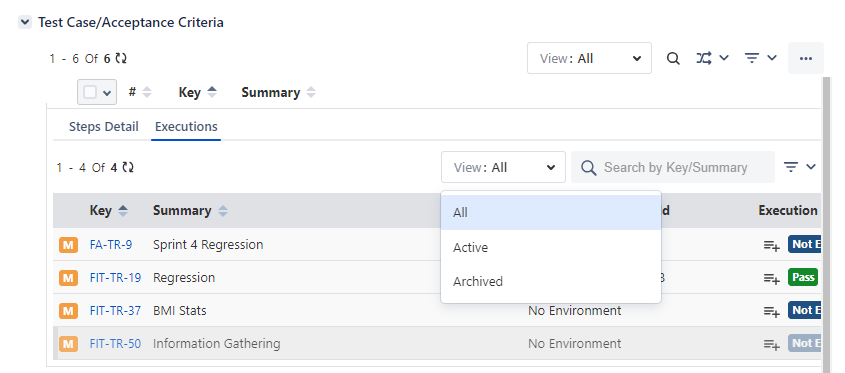This screenshot has width=845, height=373.
Task: Open the FIT-TR-19 test run link
Action: click(115, 278)
